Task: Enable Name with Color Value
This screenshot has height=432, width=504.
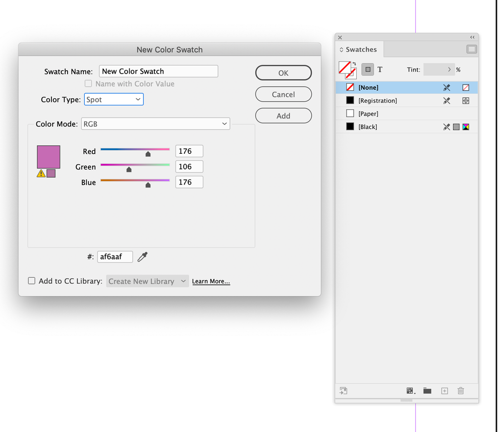Action: point(88,84)
